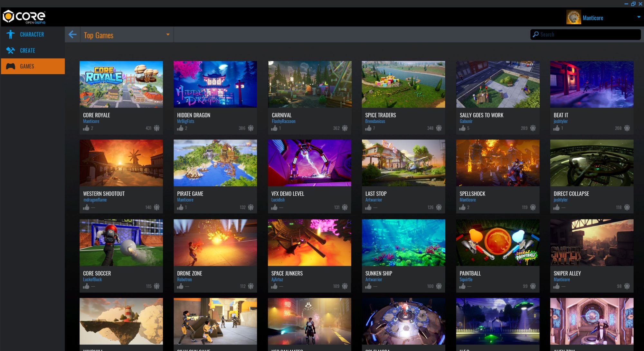Screen dimensions: 644x351
Task: Click the Sally Goes To Work title
Action: pyautogui.click(x=481, y=115)
